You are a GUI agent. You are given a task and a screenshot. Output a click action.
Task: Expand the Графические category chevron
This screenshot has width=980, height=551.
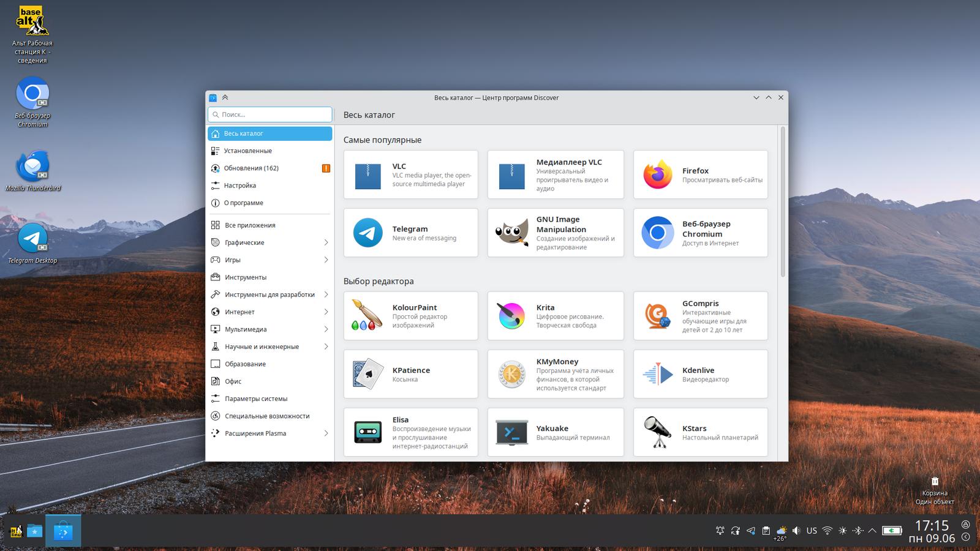pos(326,242)
